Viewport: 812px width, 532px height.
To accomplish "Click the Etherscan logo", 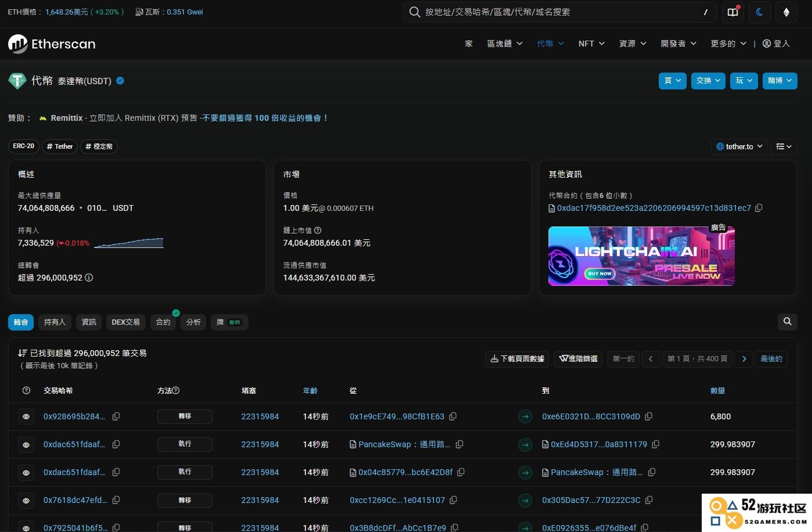I will (x=52, y=44).
